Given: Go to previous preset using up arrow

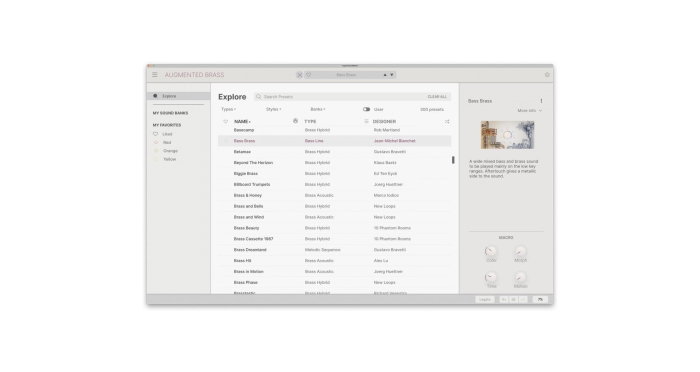Looking at the screenshot, I should [x=385, y=75].
